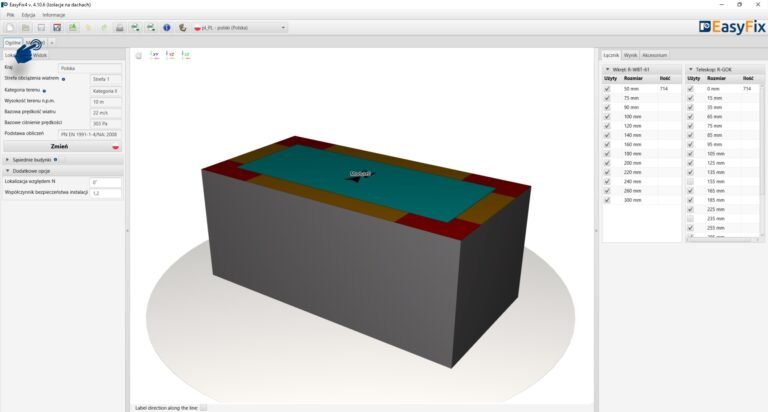Click the Wysokość terenu 10 m field

(x=106, y=102)
